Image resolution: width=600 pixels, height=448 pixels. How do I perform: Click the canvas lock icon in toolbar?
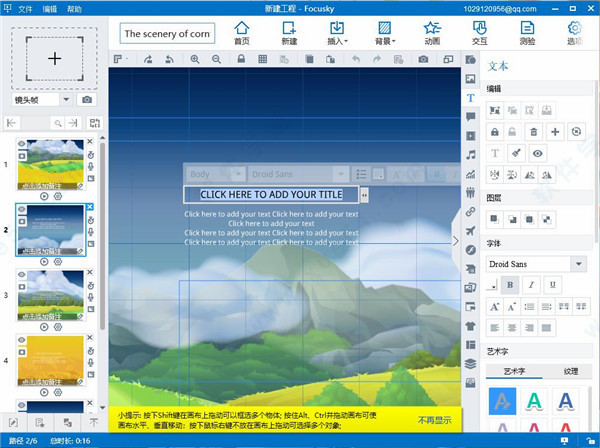coord(240,60)
